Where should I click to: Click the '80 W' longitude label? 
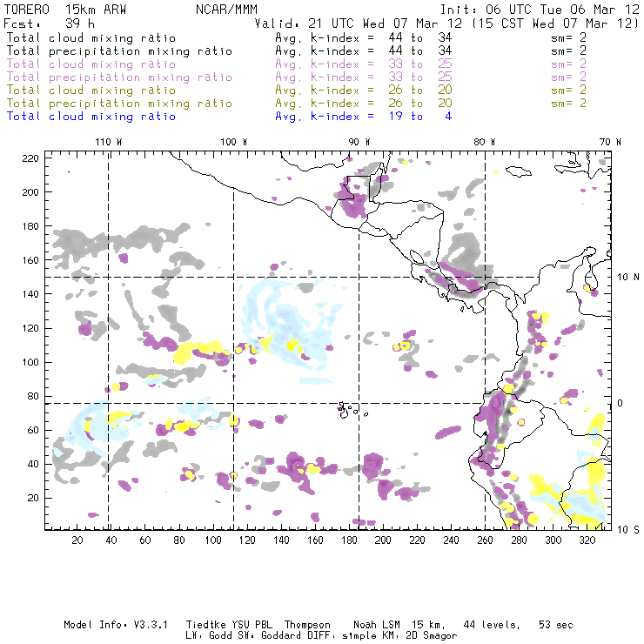(484, 142)
